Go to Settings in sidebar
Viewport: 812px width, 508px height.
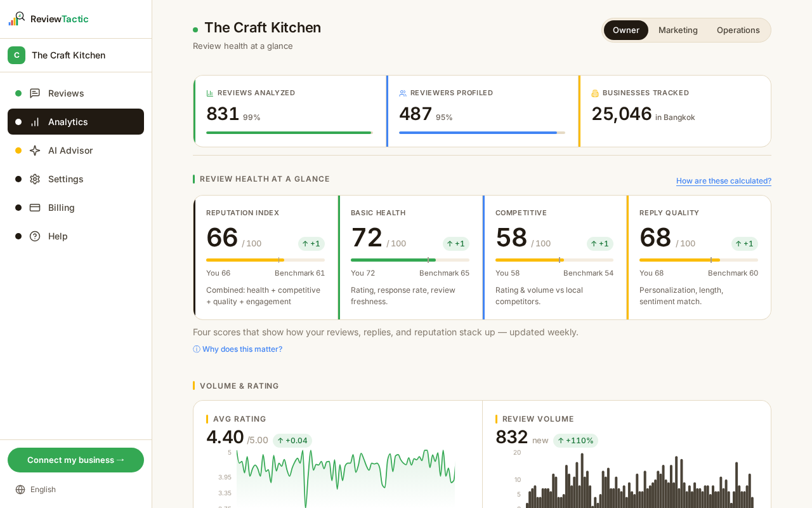point(76,179)
